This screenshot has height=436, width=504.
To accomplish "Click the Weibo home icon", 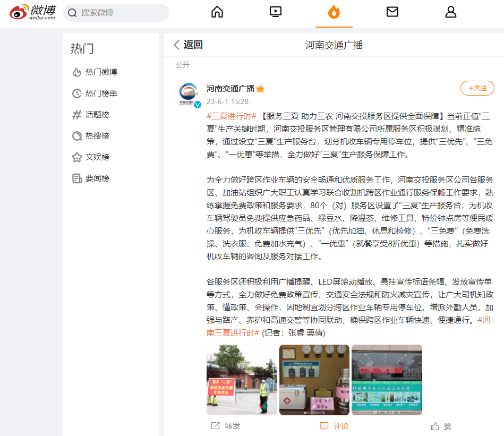I will (x=217, y=11).
